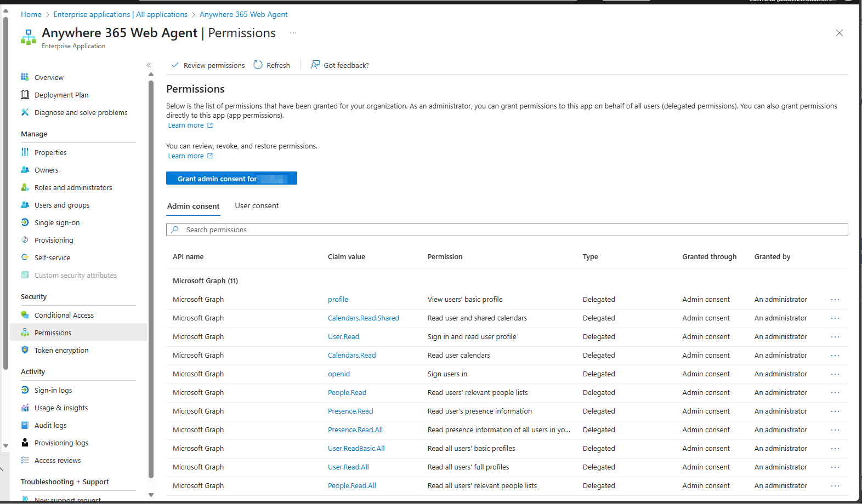Screen dimensions: 862x504
Task: Close the Permissions blade with the X
Action: (x=840, y=33)
